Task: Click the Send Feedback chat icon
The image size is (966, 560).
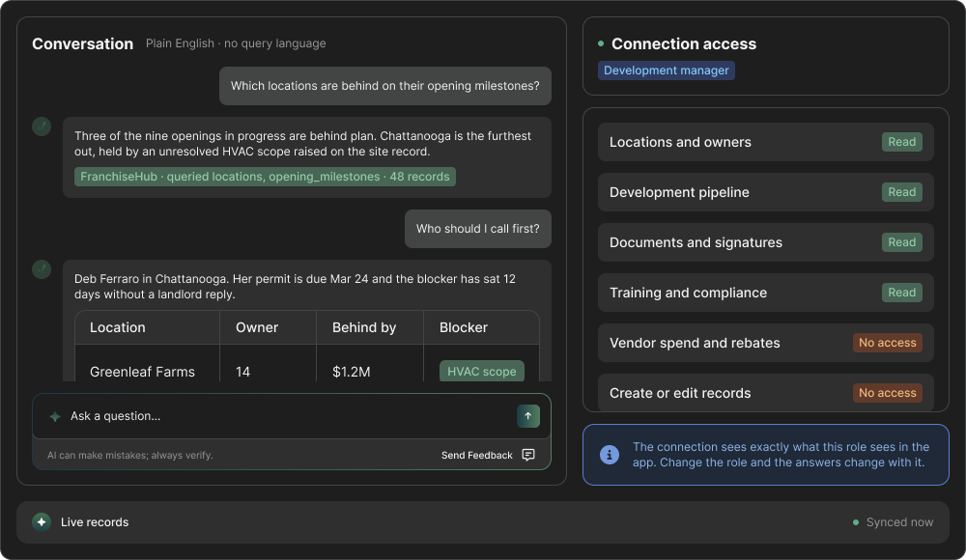Action: pos(528,455)
